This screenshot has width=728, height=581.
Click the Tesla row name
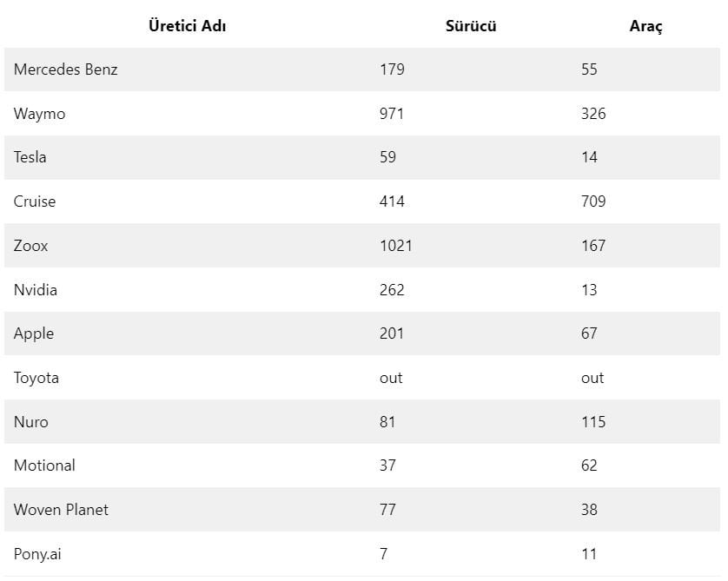tap(30, 157)
